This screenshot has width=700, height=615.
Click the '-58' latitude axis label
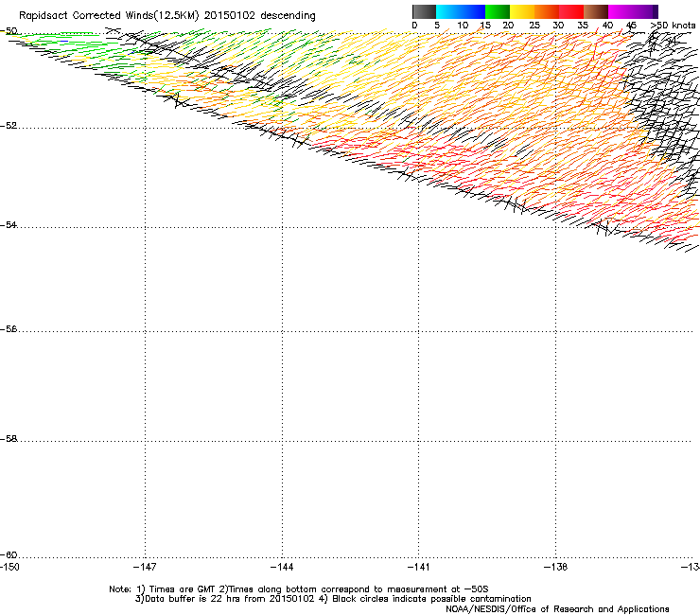pos(9,439)
